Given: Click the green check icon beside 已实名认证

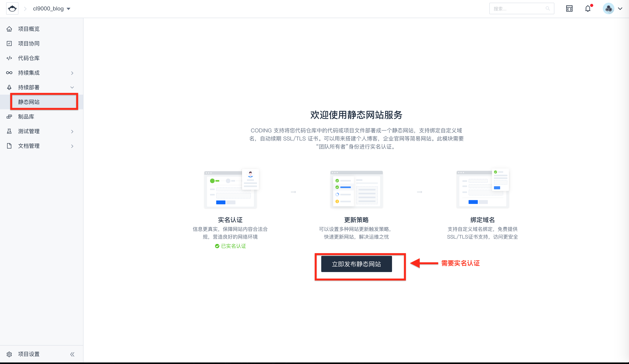Looking at the screenshot, I should (217, 246).
